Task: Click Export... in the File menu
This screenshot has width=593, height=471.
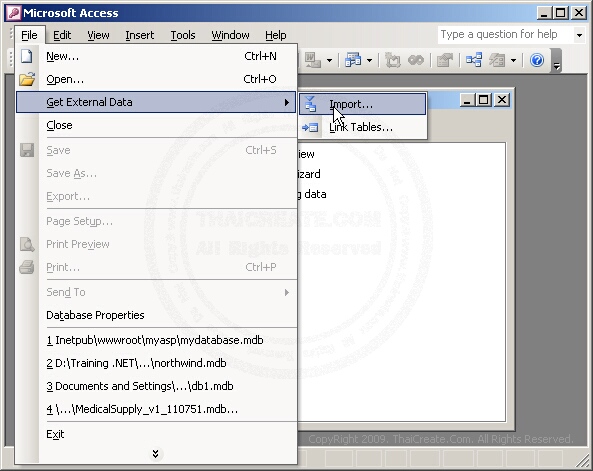Action: click(x=156, y=196)
